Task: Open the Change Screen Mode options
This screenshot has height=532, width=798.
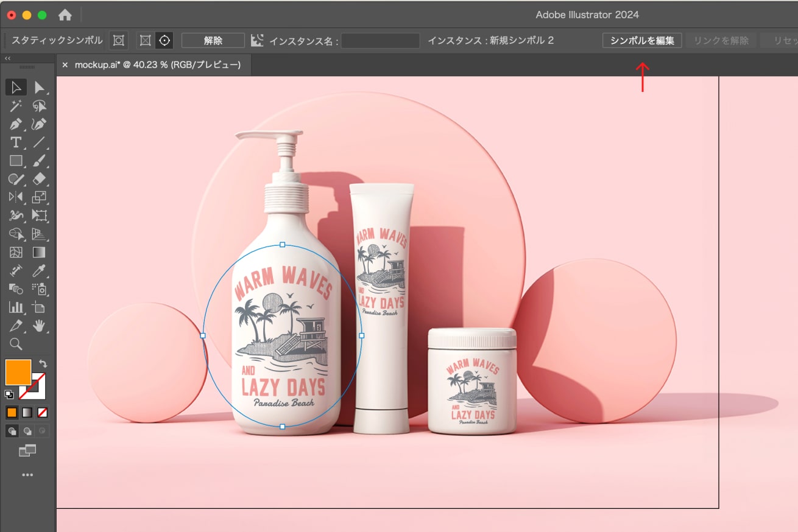Action: click(x=27, y=450)
